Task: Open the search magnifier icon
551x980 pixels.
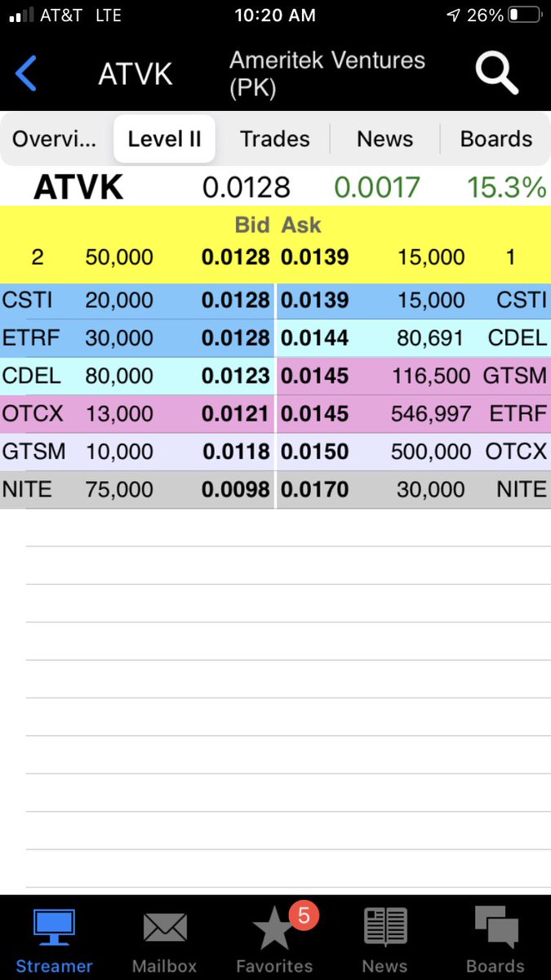Action: pos(497,73)
